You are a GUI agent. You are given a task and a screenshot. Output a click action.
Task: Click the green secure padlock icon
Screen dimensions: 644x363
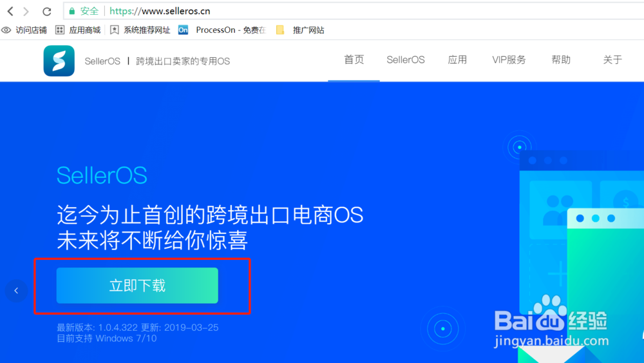click(x=72, y=11)
